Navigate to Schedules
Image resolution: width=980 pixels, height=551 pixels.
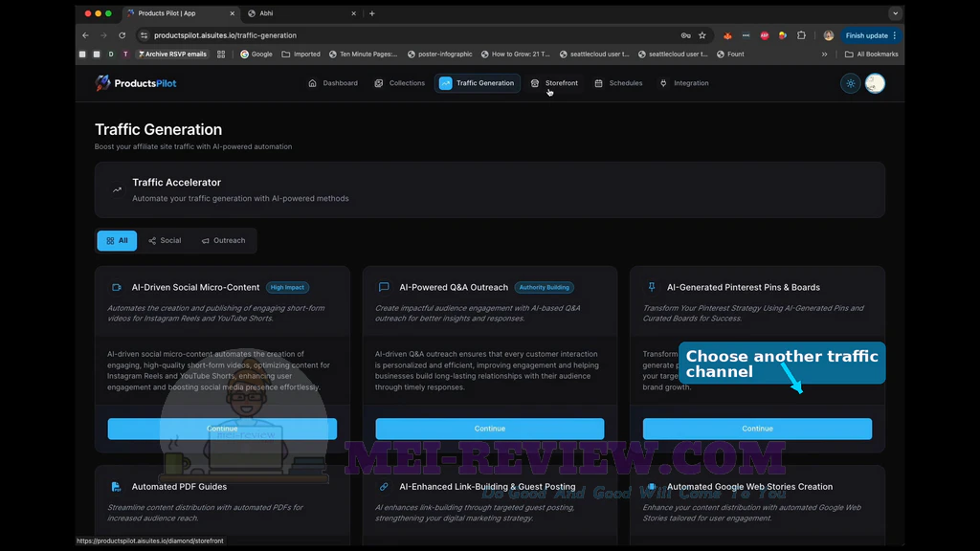pyautogui.click(x=619, y=83)
